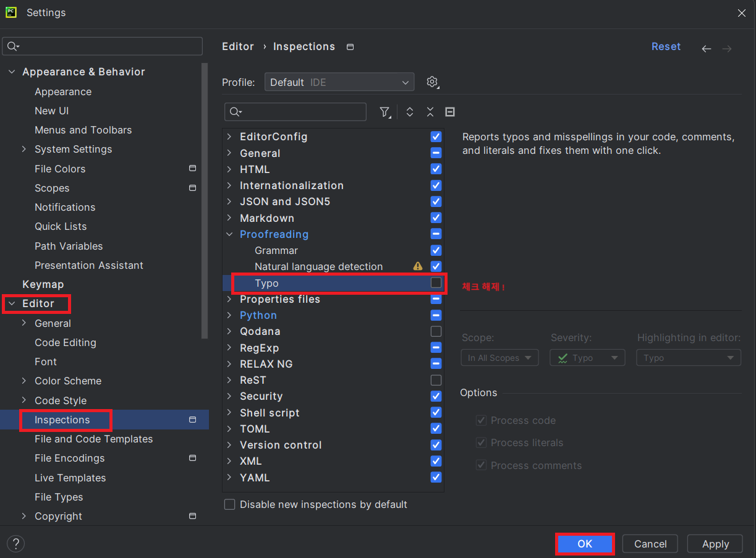Viewport: 756px width, 558px height.
Task: Open the New UI settings page
Action: pos(52,111)
